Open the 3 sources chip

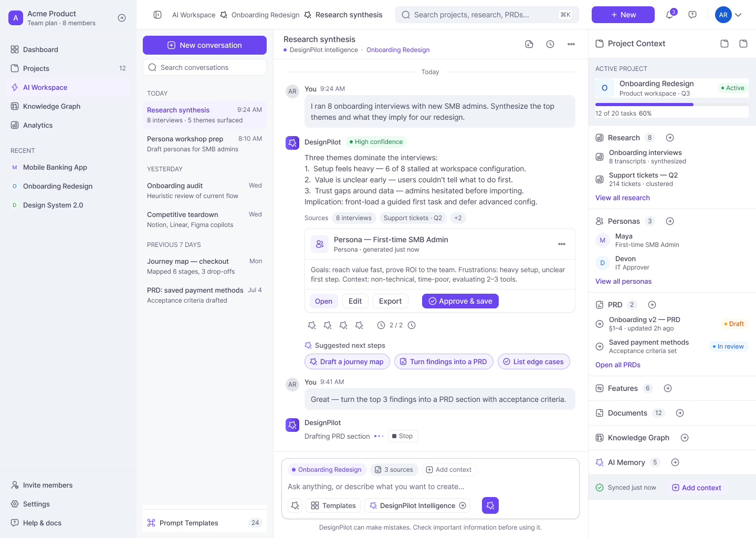click(394, 470)
